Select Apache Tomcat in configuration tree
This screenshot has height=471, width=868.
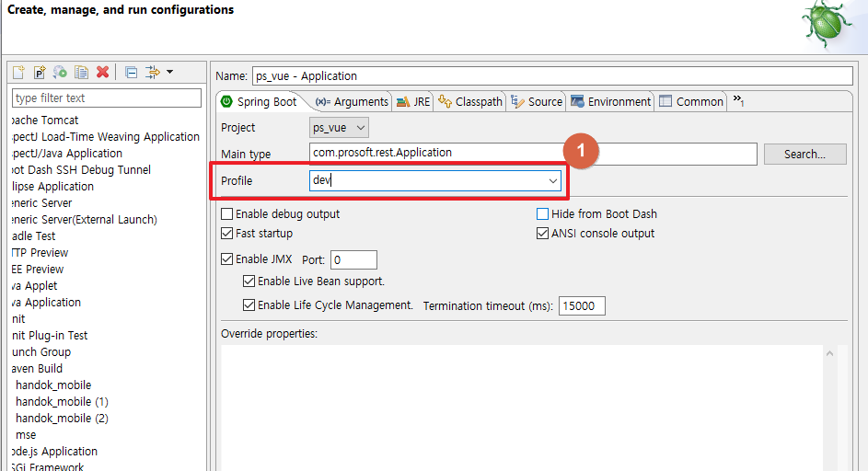[x=45, y=121]
